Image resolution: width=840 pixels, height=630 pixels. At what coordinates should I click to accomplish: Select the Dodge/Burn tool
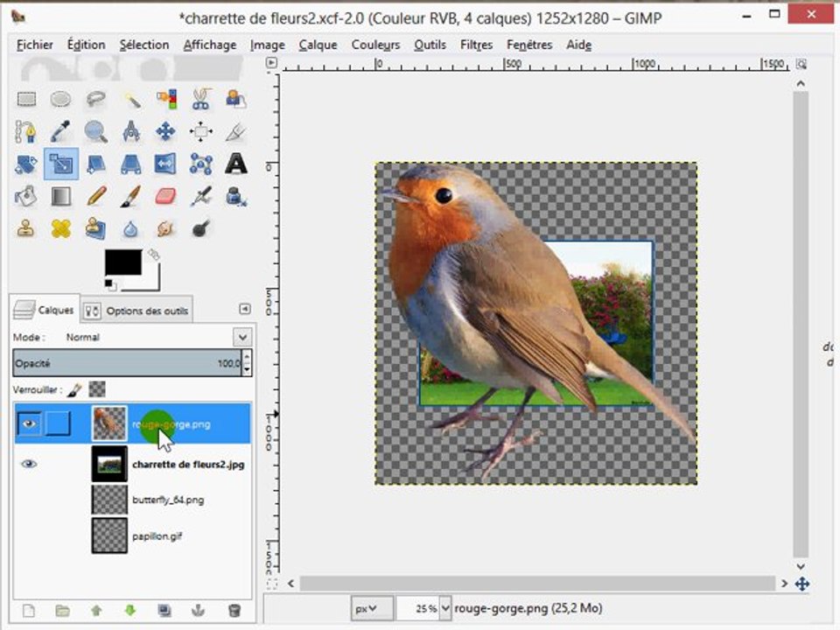pyautogui.click(x=201, y=228)
